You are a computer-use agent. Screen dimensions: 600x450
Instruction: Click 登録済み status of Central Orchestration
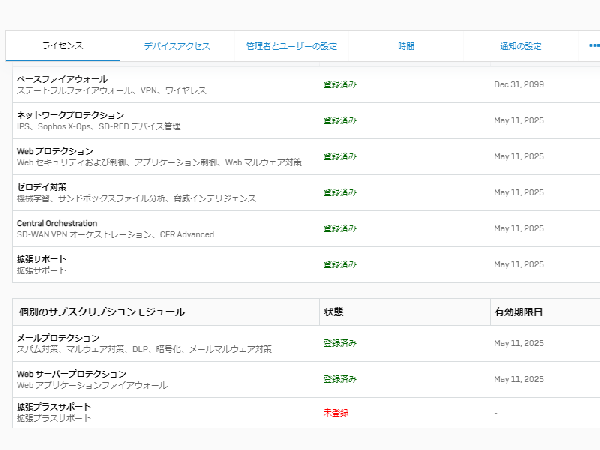340,228
